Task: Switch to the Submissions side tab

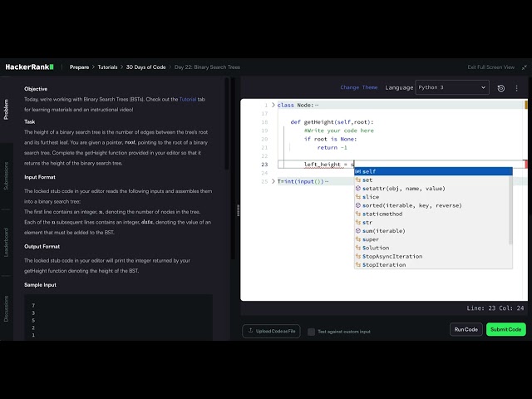Action: (6, 175)
